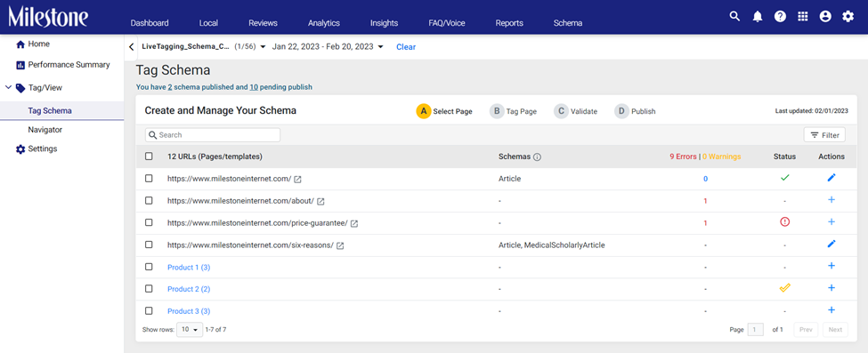Open Navigator in the sidebar
868x353 pixels.
45,130
